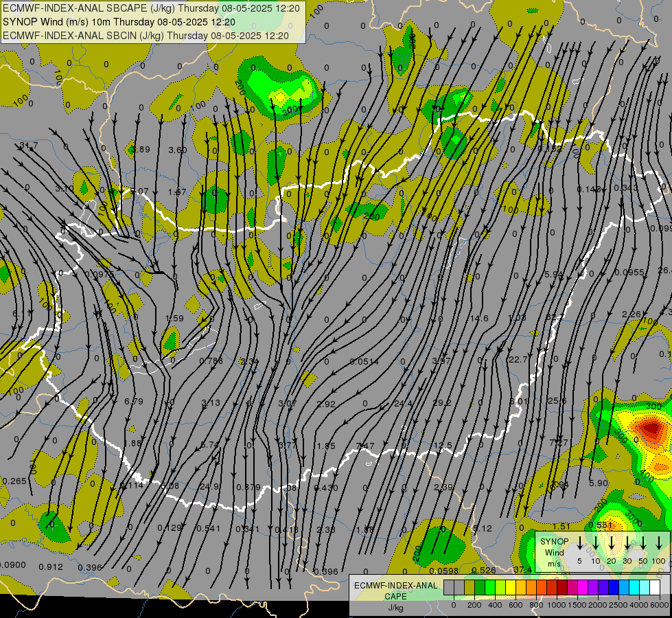This screenshot has height=618, width=672.
Task: Click the 0.0598 value on the map
Action: click(443, 571)
